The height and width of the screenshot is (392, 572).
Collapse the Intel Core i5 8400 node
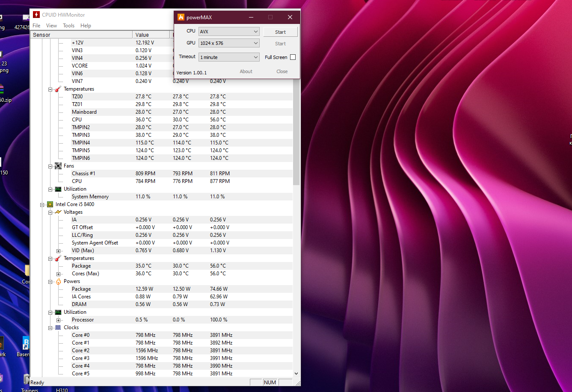click(x=42, y=205)
